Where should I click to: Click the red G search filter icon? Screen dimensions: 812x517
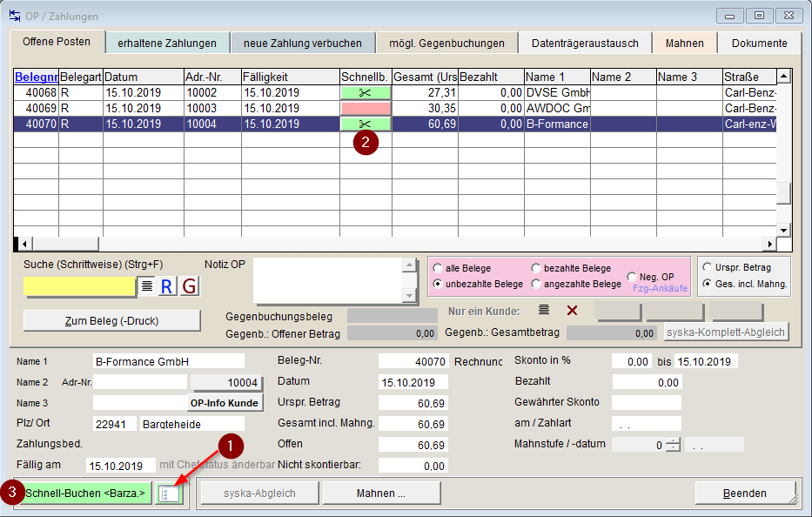(189, 286)
